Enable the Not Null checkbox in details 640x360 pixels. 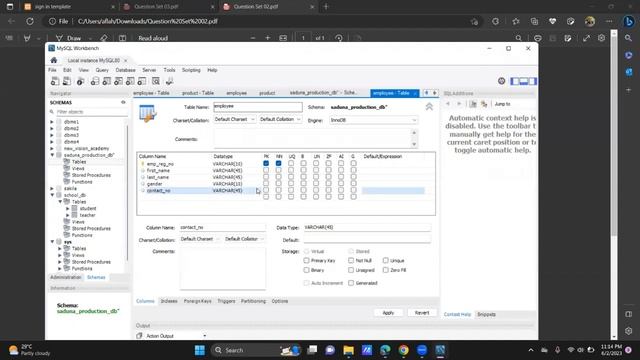(351, 260)
